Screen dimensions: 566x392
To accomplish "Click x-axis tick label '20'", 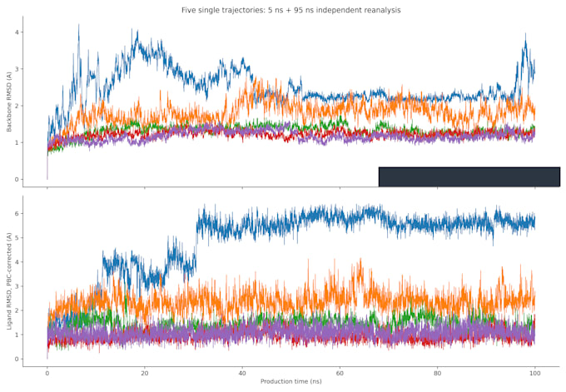I will 144,373.
